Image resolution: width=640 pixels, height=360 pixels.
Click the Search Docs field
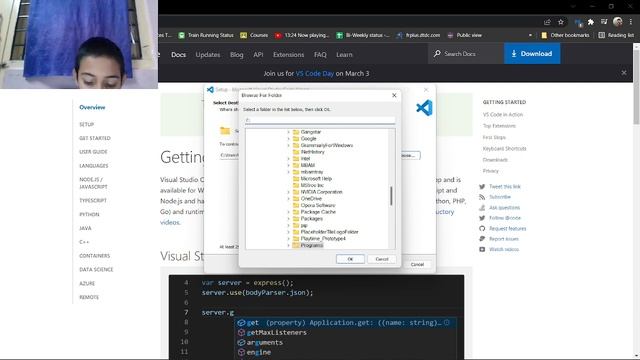(x=466, y=53)
